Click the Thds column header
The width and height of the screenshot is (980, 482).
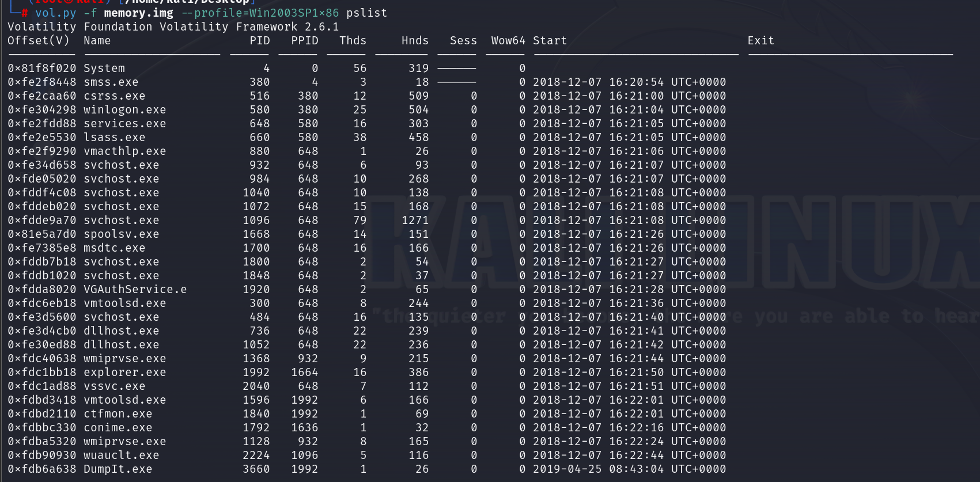pyautogui.click(x=353, y=40)
